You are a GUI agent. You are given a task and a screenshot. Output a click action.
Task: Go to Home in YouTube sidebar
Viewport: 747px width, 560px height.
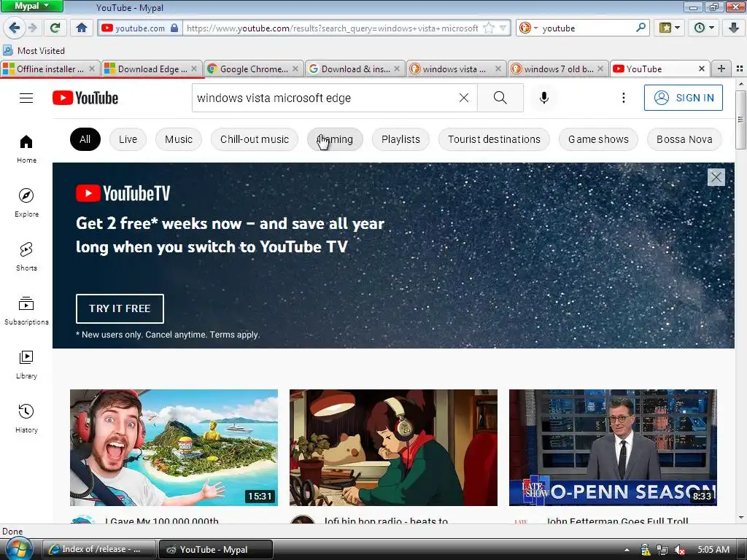coord(26,149)
